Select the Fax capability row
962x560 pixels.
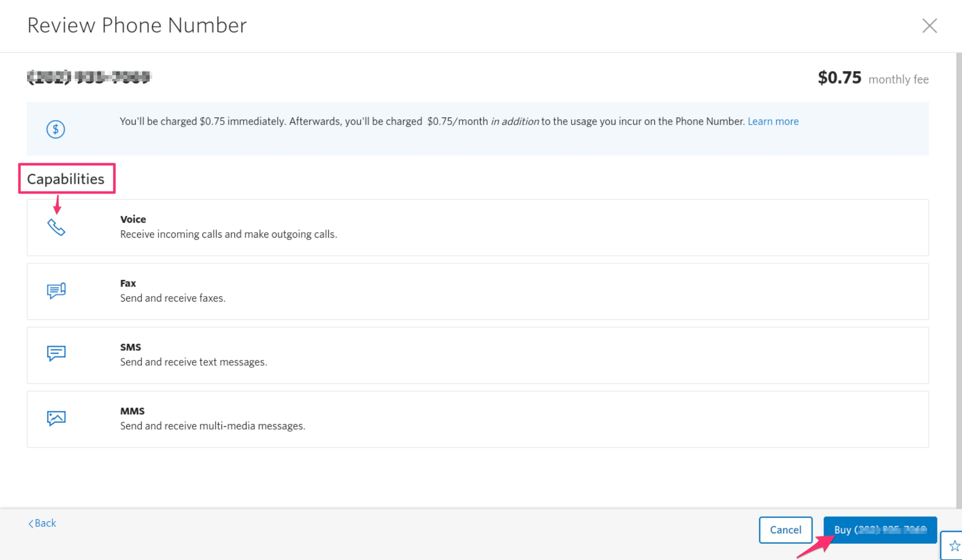pos(478,291)
